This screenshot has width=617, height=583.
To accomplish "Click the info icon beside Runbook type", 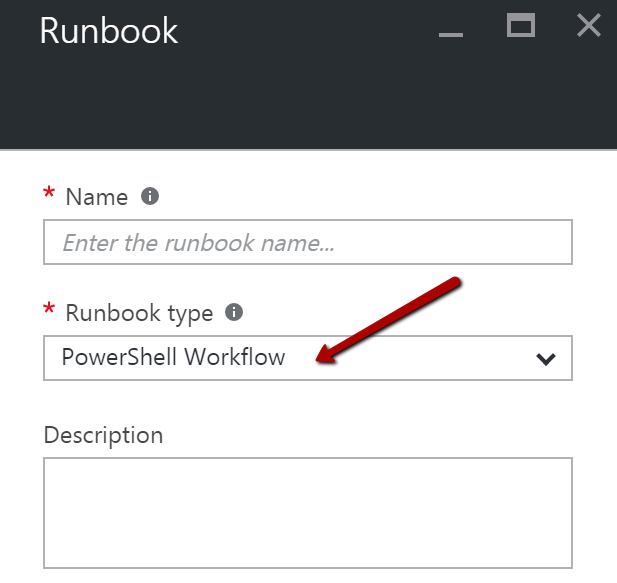I will point(234,312).
